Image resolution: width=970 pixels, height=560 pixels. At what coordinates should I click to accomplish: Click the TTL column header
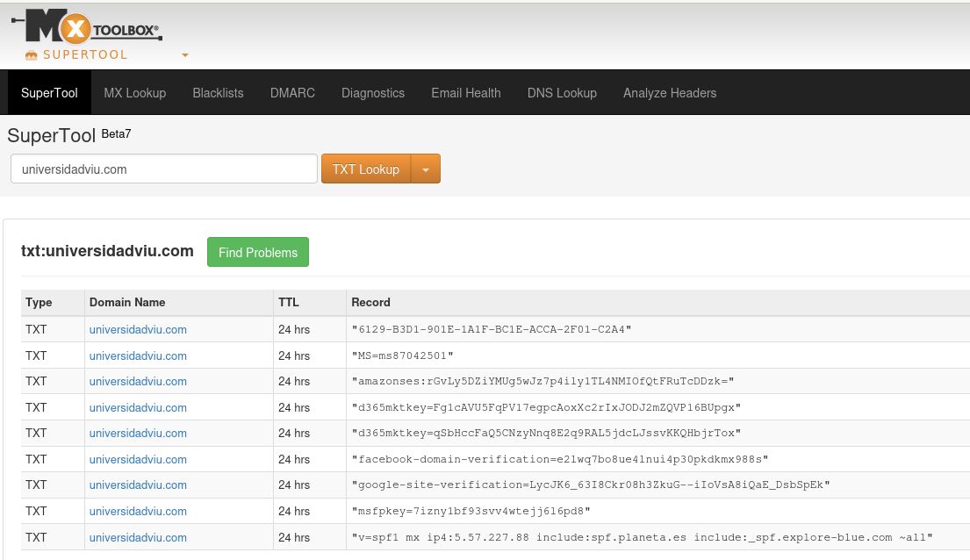pyautogui.click(x=288, y=302)
